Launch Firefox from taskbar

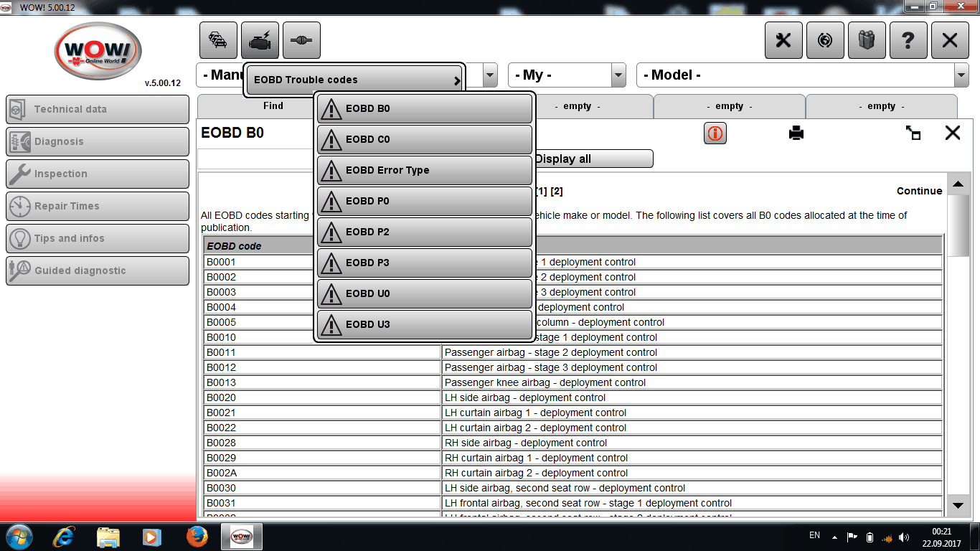click(196, 537)
